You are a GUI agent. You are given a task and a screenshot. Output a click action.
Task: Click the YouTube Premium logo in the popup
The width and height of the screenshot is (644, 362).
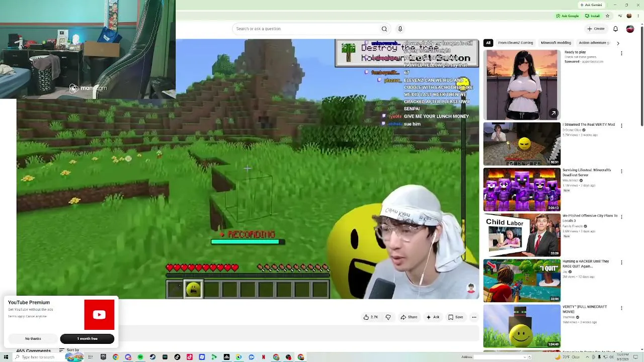[99, 315]
